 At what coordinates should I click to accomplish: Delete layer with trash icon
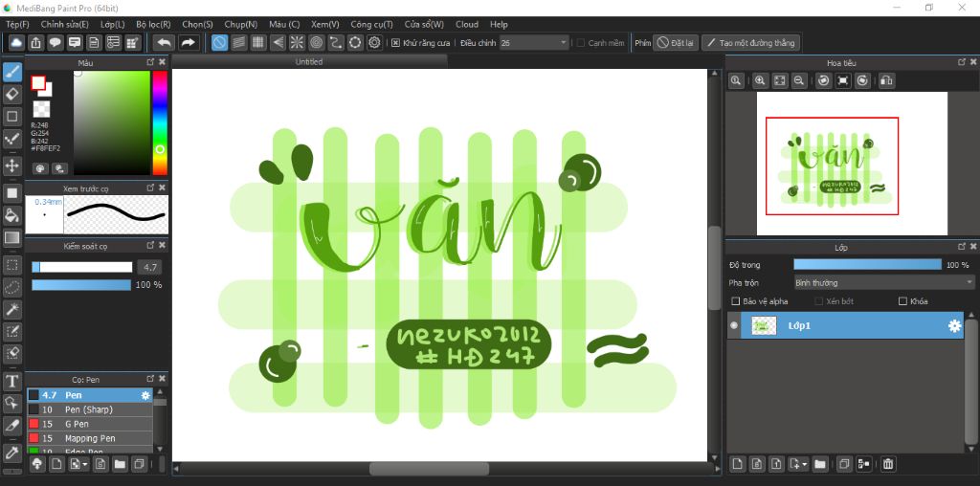coord(888,463)
